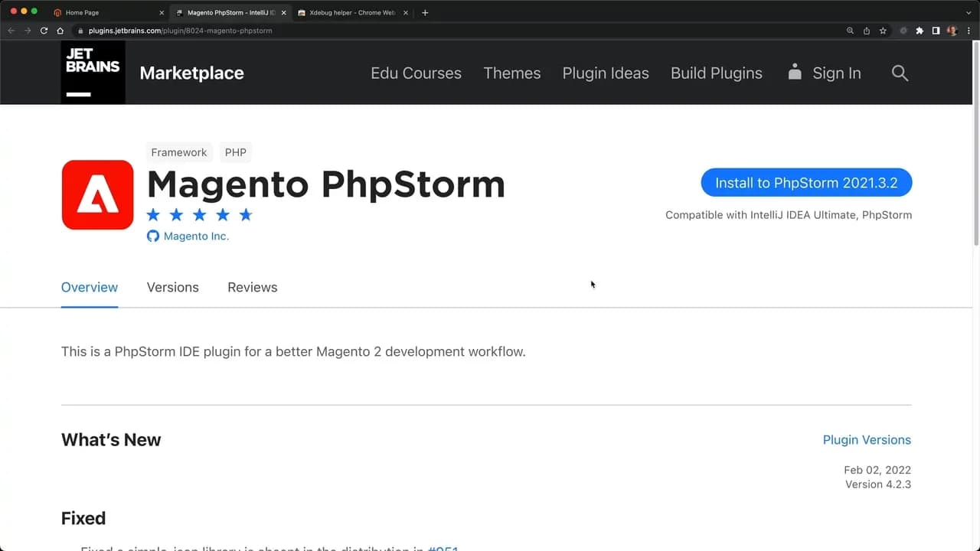
Task: Select the Overview tab
Action: click(90, 288)
